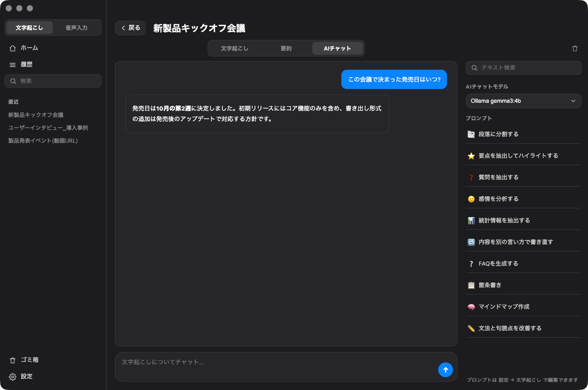Screen dimensions: 588x390
Task: Open the 文字起こし transcript tab
Action: (x=234, y=48)
